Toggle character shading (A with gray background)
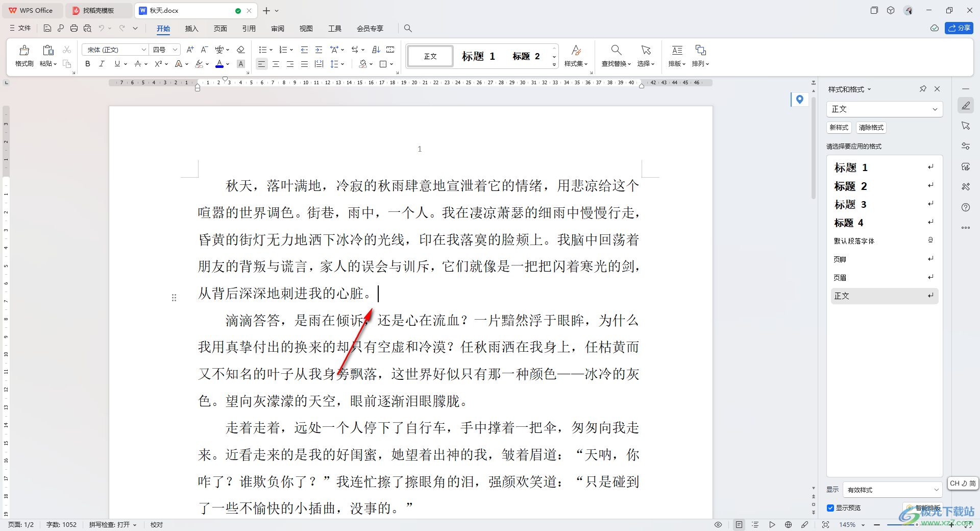 tap(241, 64)
